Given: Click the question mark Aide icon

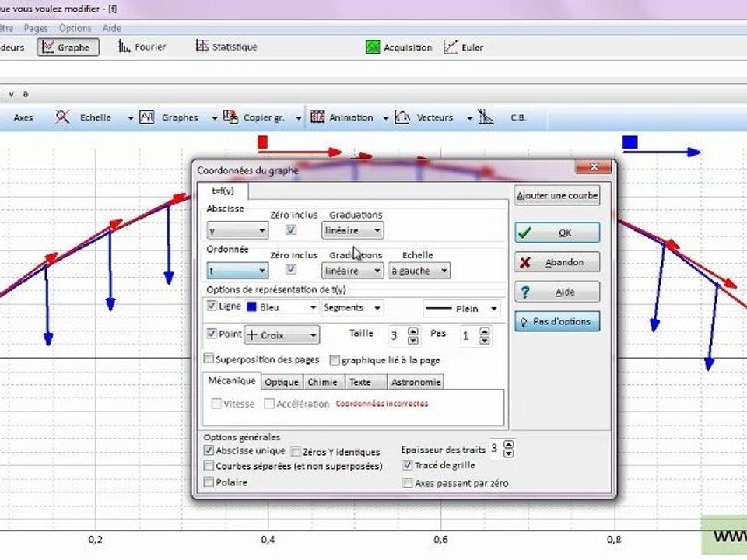Looking at the screenshot, I should point(525,292).
